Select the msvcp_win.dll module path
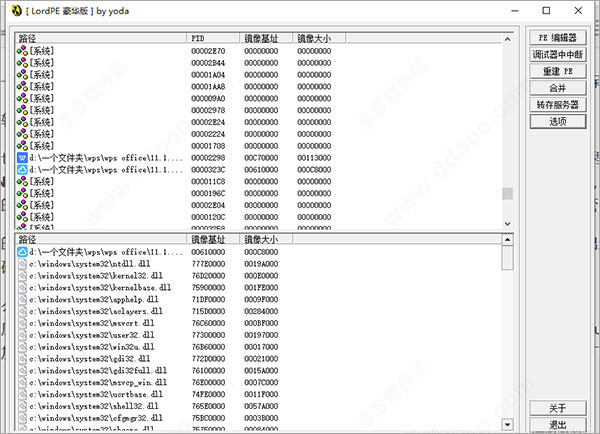This screenshot has width=600, height=434. [98, 382]
